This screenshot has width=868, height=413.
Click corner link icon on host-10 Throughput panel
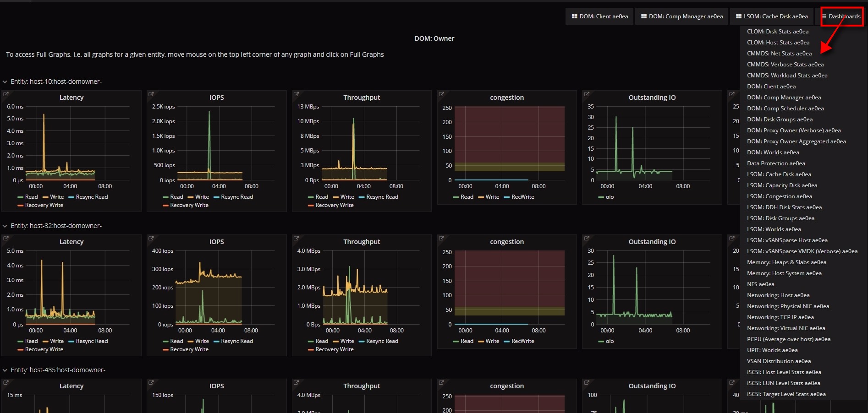[296, 94]
